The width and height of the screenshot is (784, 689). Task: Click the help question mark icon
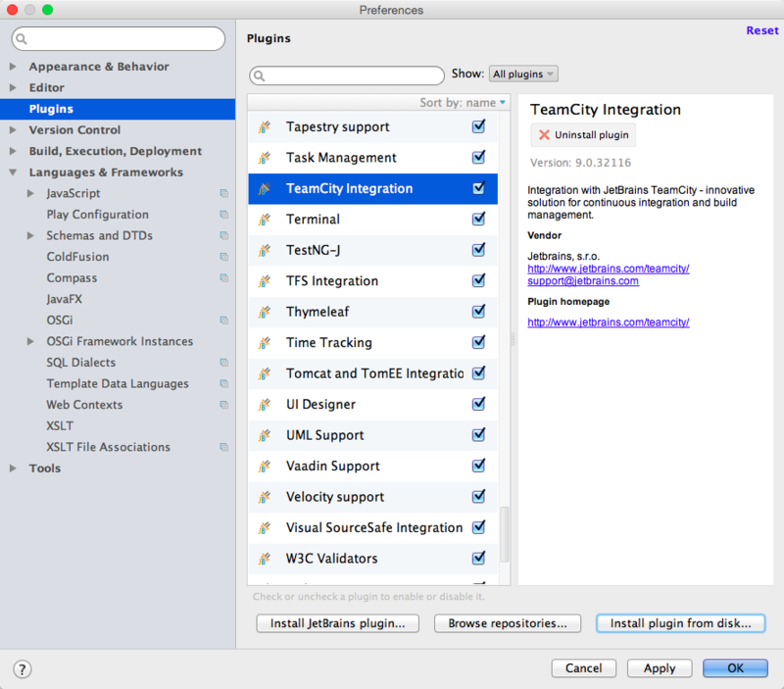coord(22,669)
